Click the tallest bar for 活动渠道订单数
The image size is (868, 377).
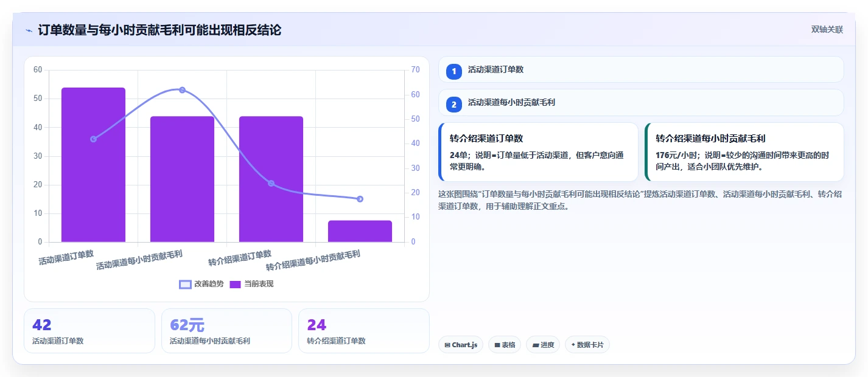[93, 165]
